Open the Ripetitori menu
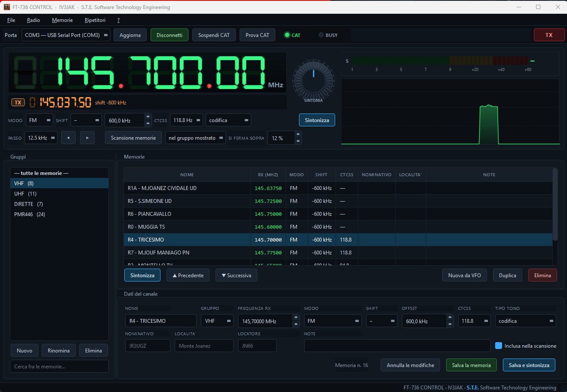Screen dimensions: 567x392 point(95,20)
